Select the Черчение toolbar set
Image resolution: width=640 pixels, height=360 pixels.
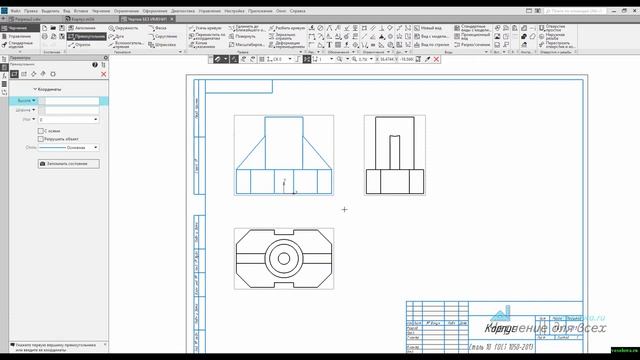click(x=20, y=28)
